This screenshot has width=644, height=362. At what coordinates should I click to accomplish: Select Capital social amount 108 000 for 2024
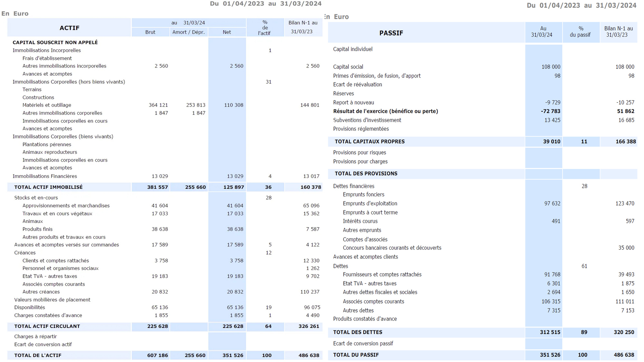[x=551, y=67]
